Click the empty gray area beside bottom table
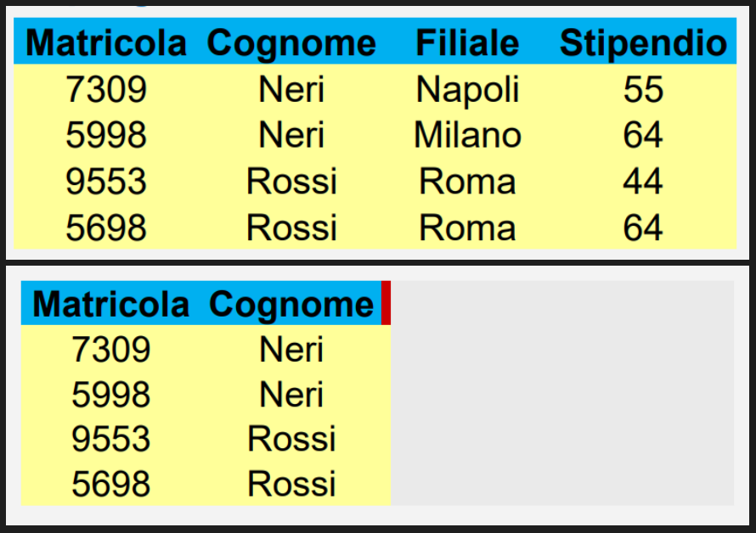 (x=562, y=393)
